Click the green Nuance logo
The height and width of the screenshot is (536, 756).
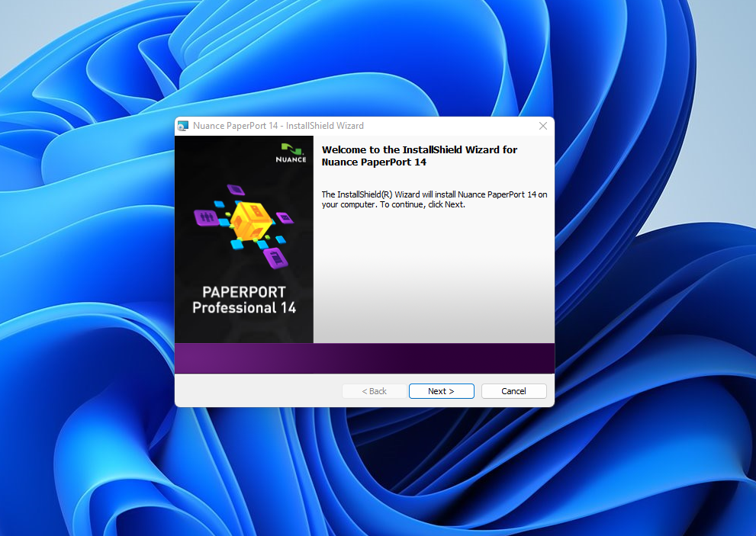coord(290,148)
